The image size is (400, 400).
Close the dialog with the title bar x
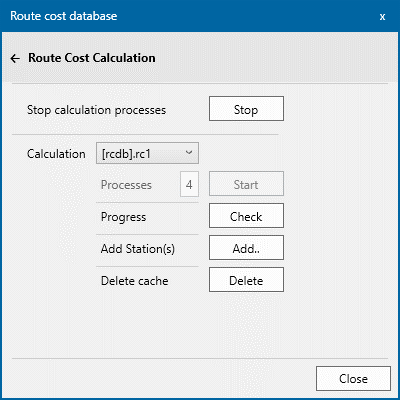click(x=382, y=17)
